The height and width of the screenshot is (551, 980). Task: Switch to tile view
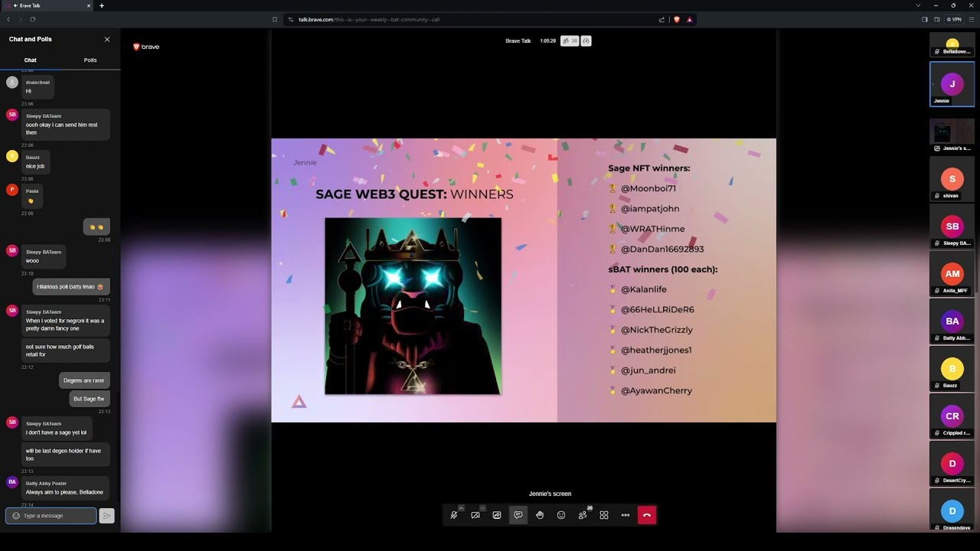click(604, 515)
